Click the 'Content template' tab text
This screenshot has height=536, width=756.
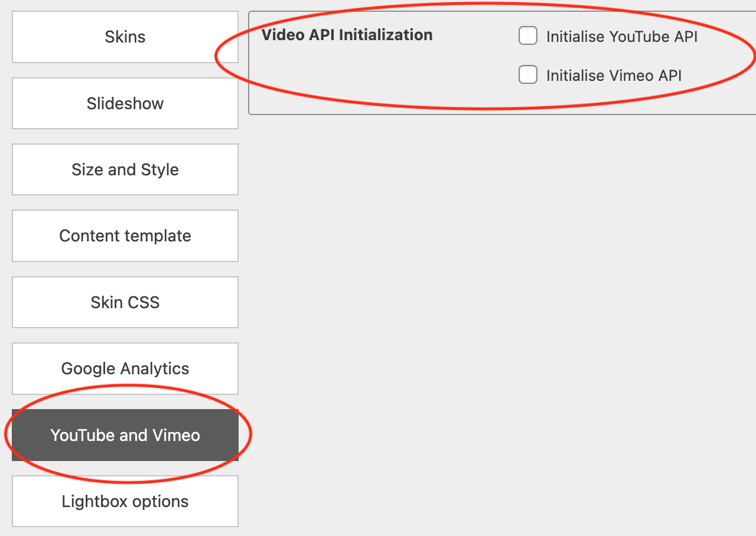coord(125,236)
